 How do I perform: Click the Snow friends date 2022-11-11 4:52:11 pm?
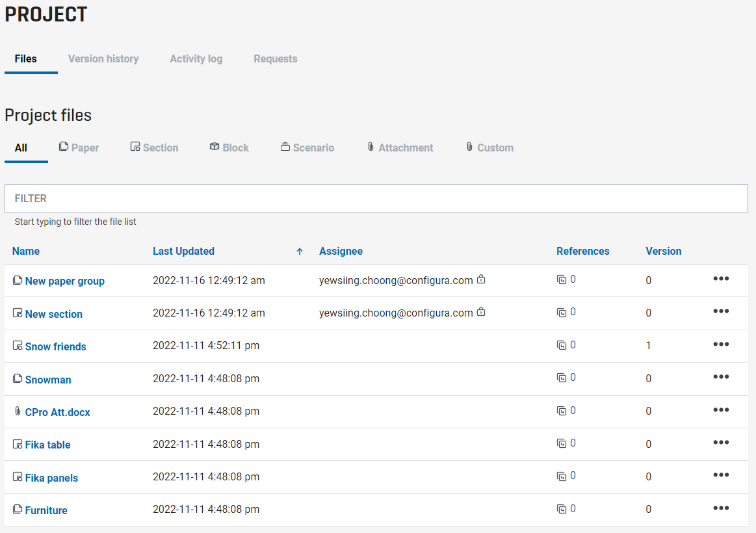click(x=206, y=346)
